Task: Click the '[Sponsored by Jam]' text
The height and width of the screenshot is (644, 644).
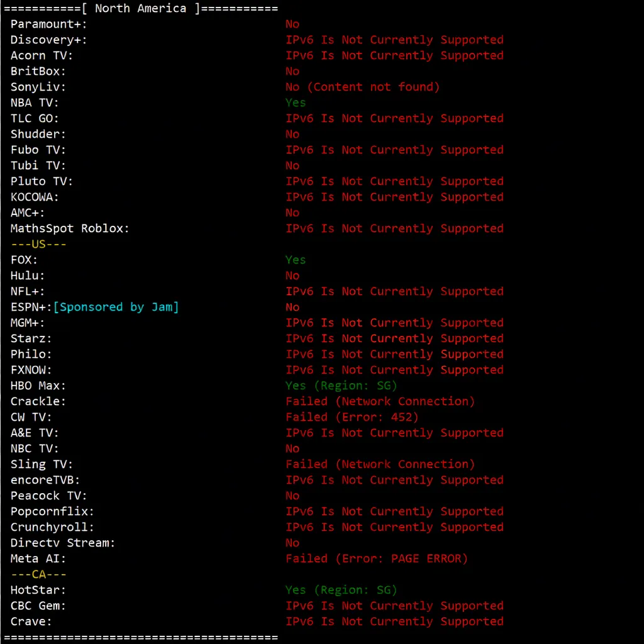Action: pos(116,307)
